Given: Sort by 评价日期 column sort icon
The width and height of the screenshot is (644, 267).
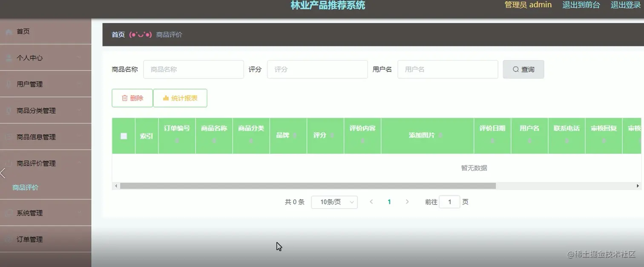Looking at the screenshot, I should pos(492,140).
